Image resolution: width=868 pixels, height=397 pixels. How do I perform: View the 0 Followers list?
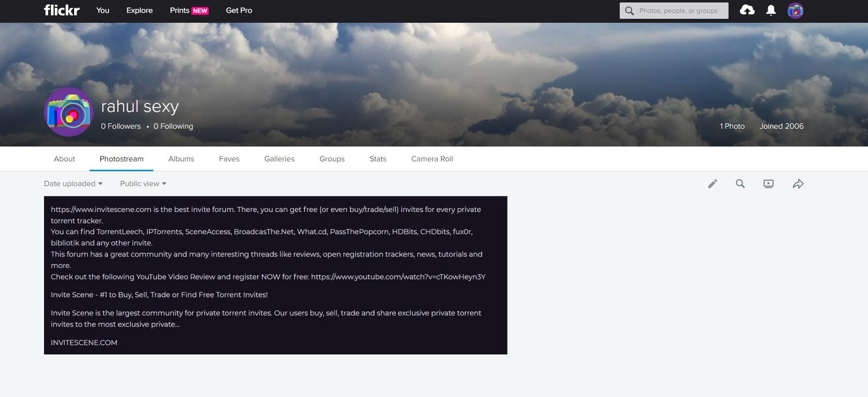pyautogui.click(x=121, y=126)
